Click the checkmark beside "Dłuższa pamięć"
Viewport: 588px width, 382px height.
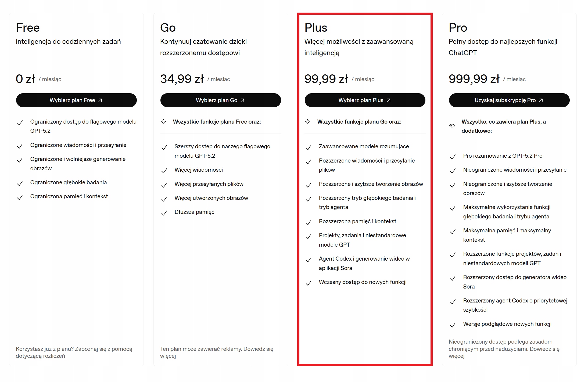tap(164, 213)
